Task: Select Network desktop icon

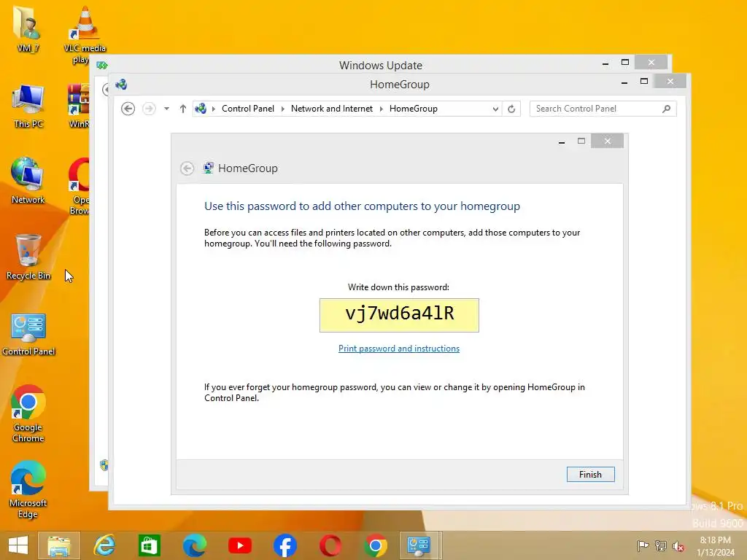Action: 28,181
